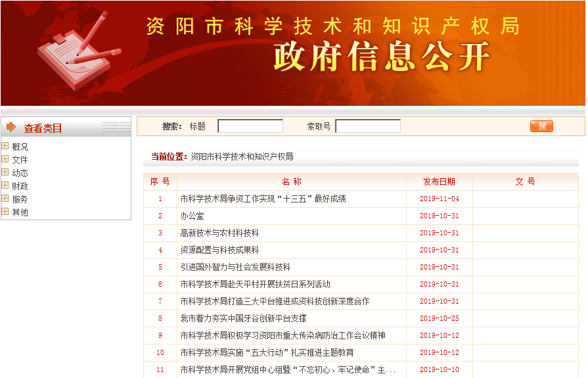Image resolution: width=588 pixels, height=378 pixels.
Task: Click the 发布日期 column header
Action: point(439,181)
